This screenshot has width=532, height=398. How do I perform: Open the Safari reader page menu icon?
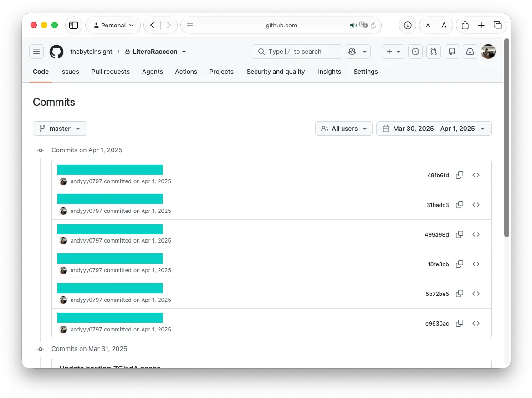189,25
